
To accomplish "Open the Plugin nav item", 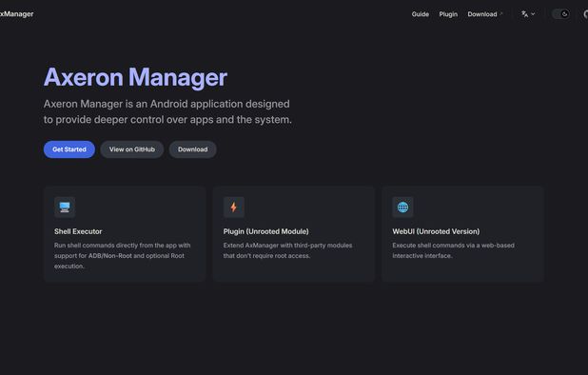I will click(x=448, y=14).
